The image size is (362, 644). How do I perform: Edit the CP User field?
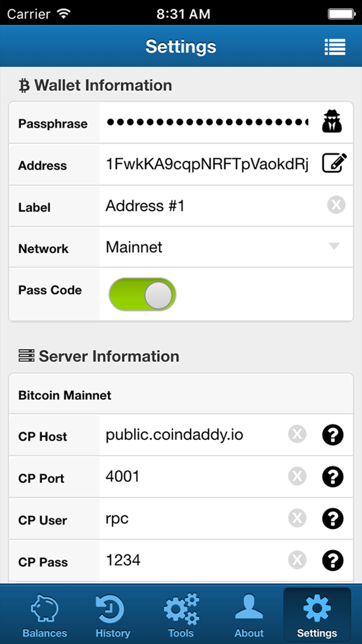tap(192, 518)
